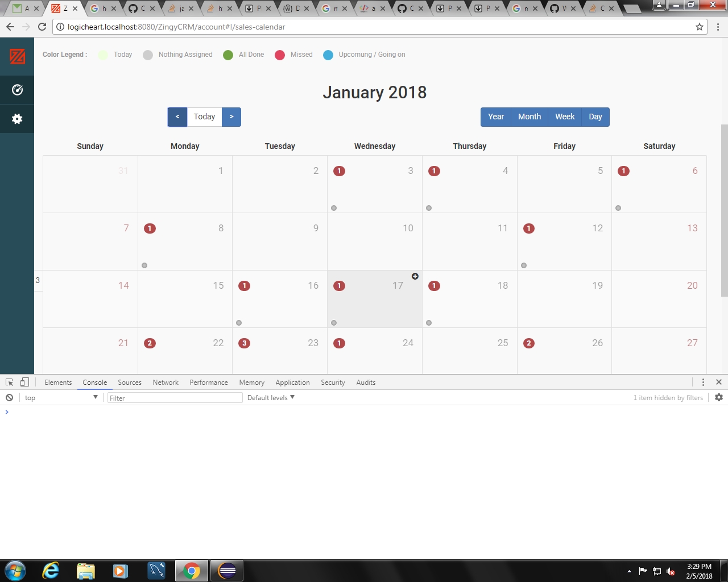Open the DevTools three-dot menu

[x=704, y=382]
